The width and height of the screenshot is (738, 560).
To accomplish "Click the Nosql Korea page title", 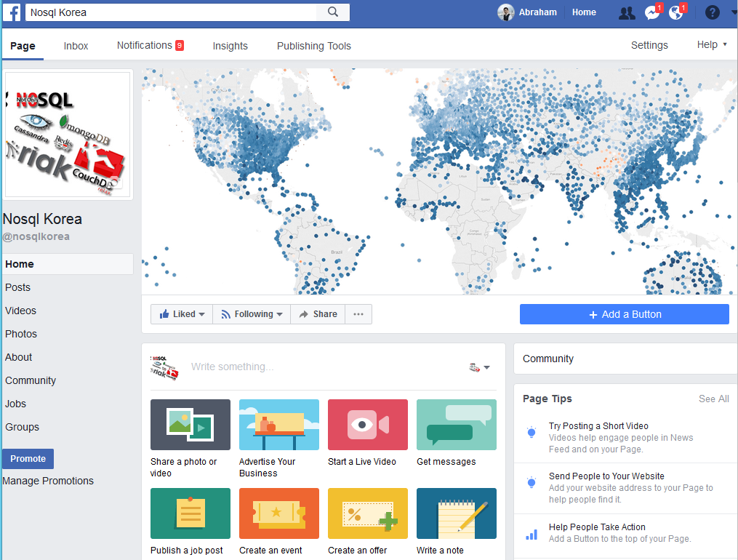I will tap(42, 219).
